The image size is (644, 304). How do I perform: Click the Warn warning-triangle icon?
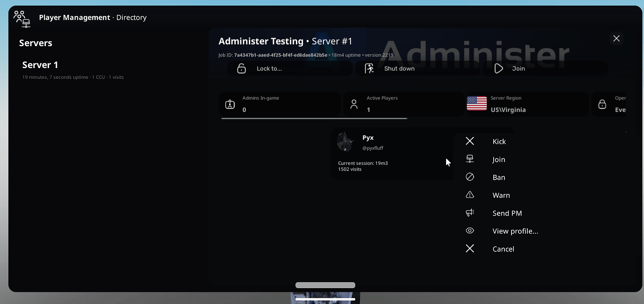tap(469, 194)
